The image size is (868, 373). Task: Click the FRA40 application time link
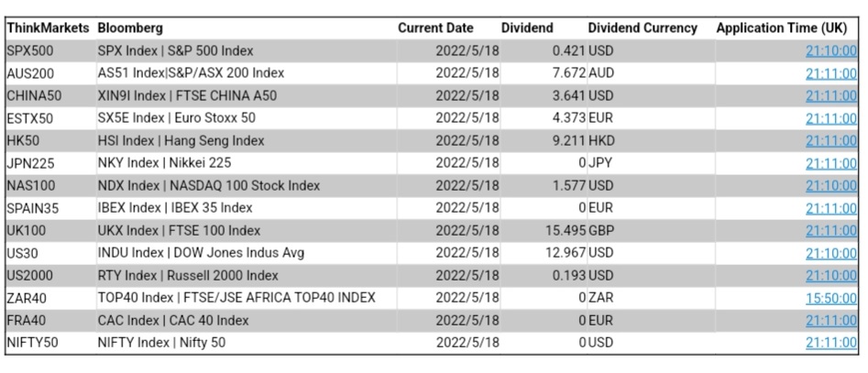[x=830, y=321]
